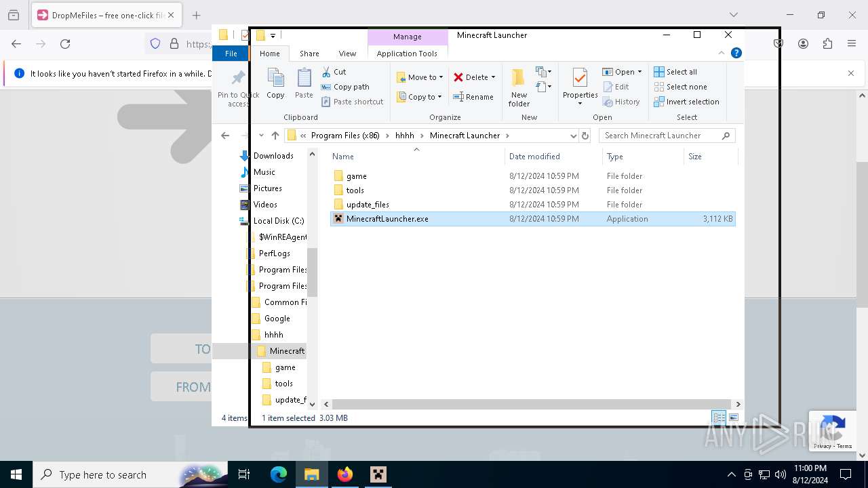The height and width of the screenshot is (488, 868).
Task: Click Copy path in ribbon
Action: click(x=345, y=87)
